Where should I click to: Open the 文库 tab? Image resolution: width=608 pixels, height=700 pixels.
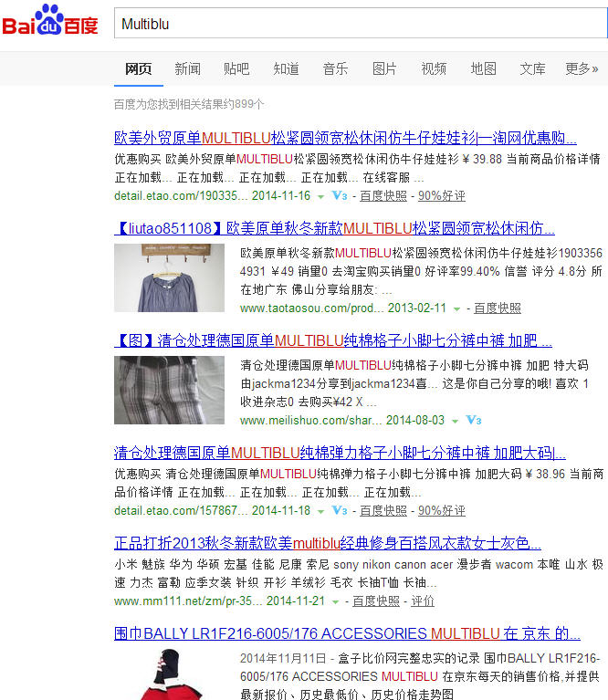(532, 68)
